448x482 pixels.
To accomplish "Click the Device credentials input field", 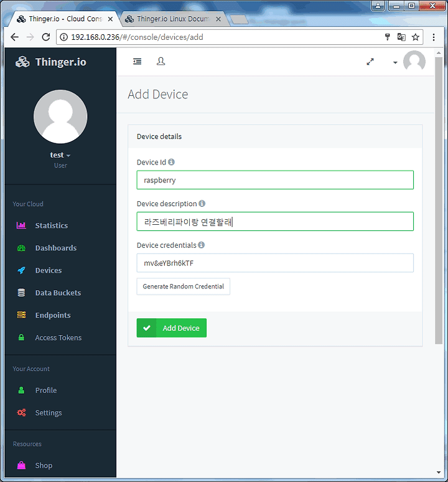I will (275, 263).
